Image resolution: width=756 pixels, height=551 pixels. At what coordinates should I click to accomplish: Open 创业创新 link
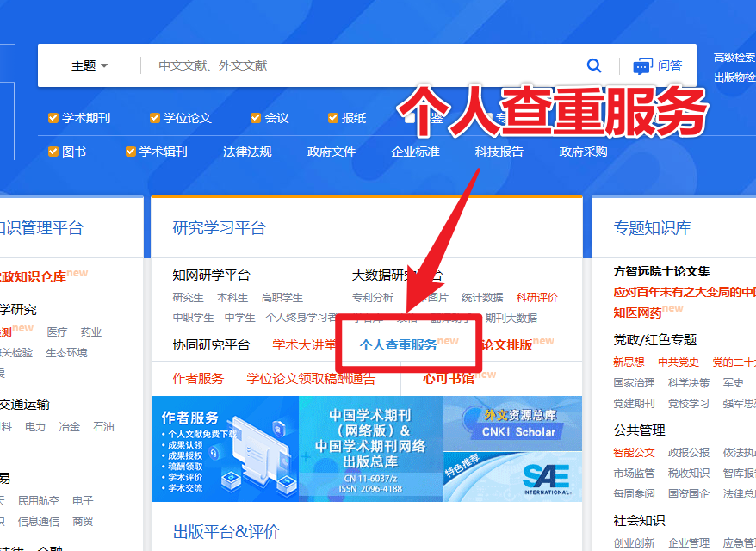pyautogui.click(x=634, y=542)
